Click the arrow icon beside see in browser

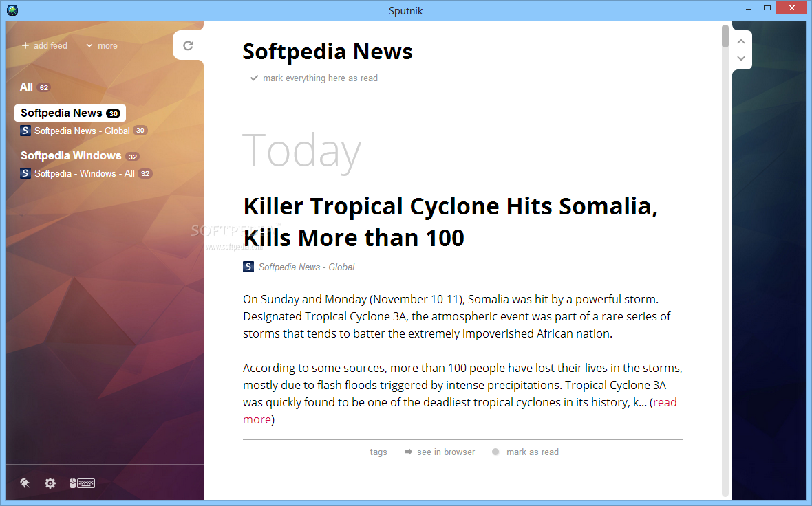pos(409,452)
